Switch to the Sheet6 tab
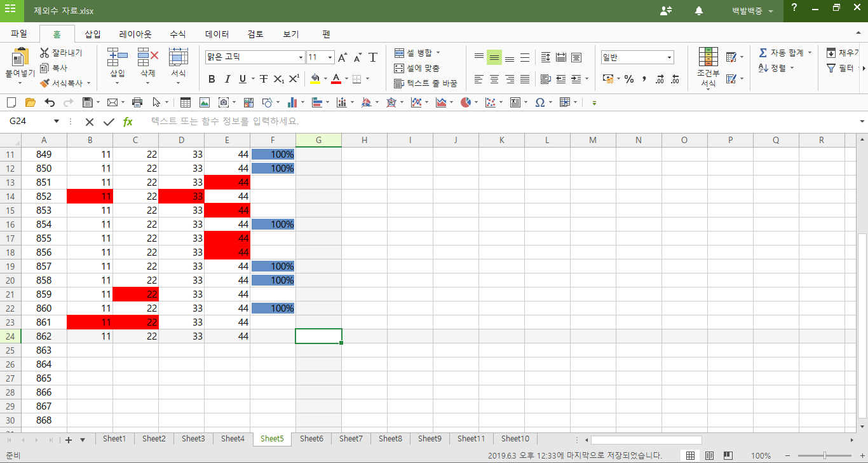Image resolution: width=868 pixels, height=463 pixels. pos(311,439)
